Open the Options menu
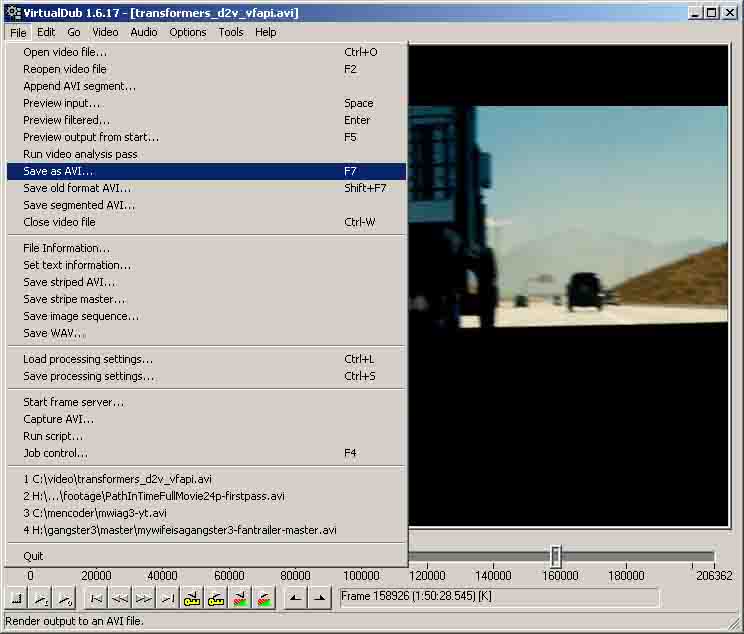The width and height of the screenshot is (744, 634). [187, 32]
